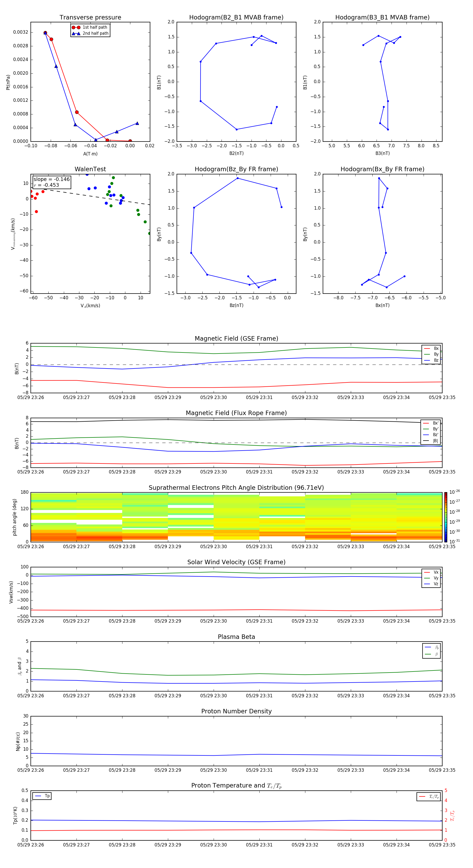The height and width of the screenshot is (868, 473).
Task: Click the 'Np(#/cc)' axis label
Action: tap(18, 741)
